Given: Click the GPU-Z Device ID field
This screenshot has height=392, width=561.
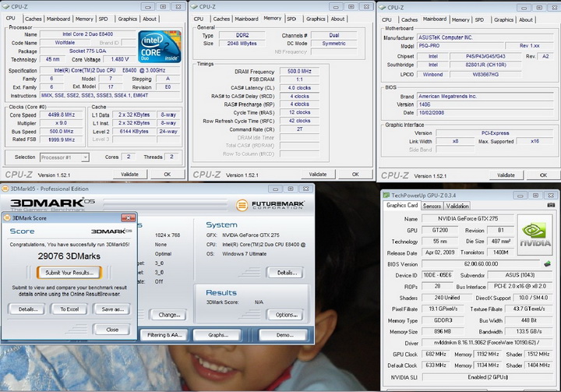Looking at the screenshot, I should pos(439,274).
